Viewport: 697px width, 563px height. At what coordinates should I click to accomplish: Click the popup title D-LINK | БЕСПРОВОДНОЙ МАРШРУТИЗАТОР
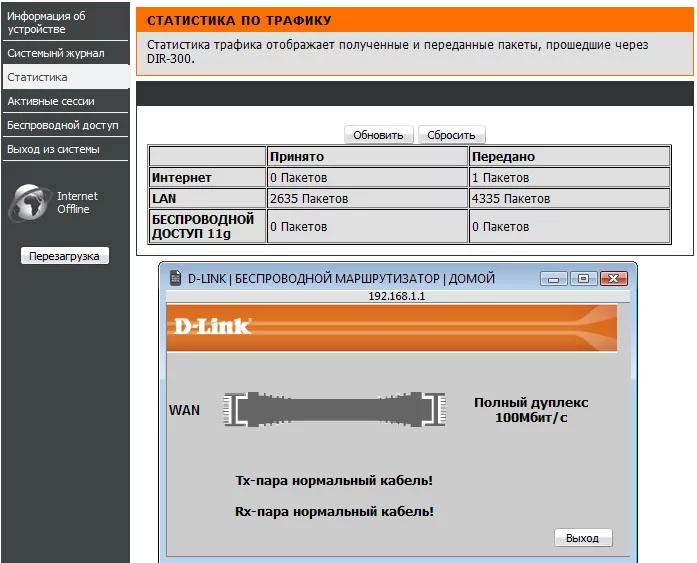341,279
